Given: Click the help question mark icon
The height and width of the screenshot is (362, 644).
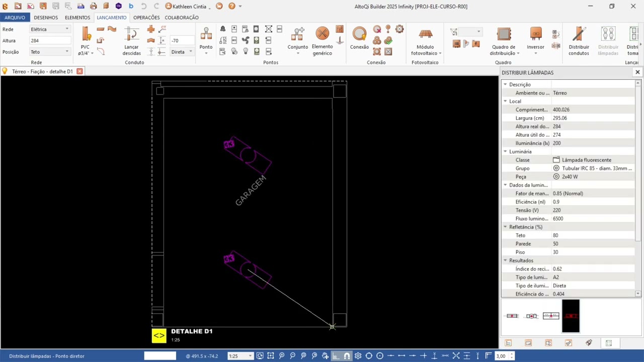Looking at the screenshot, I should pos(231,6).
